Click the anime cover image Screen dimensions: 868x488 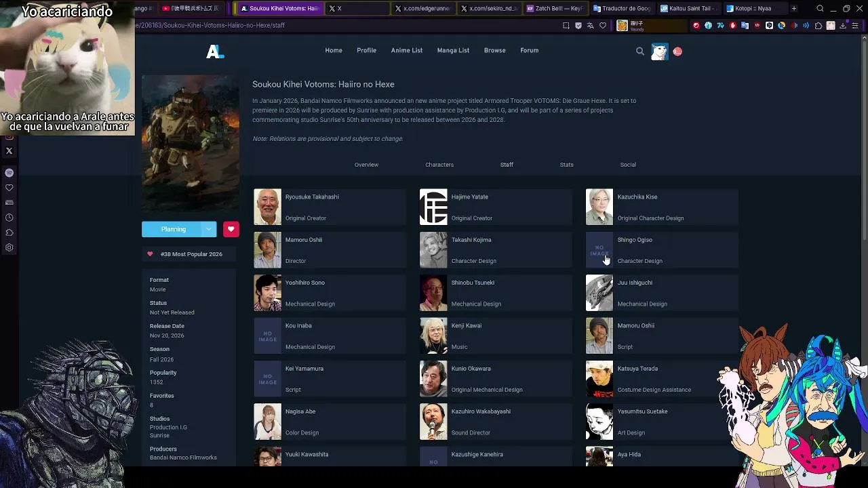(191, 144)
